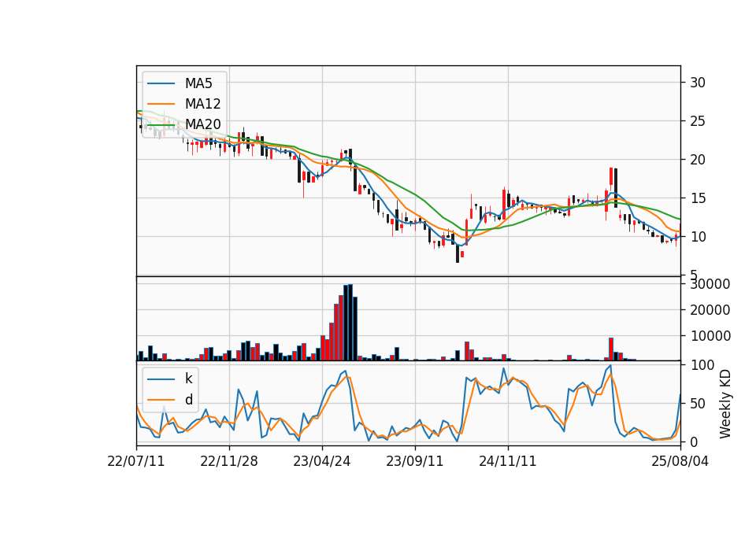Click the 24/11/11 date tick label
This screenshot has width=756, height=543.
click(508, 461)
